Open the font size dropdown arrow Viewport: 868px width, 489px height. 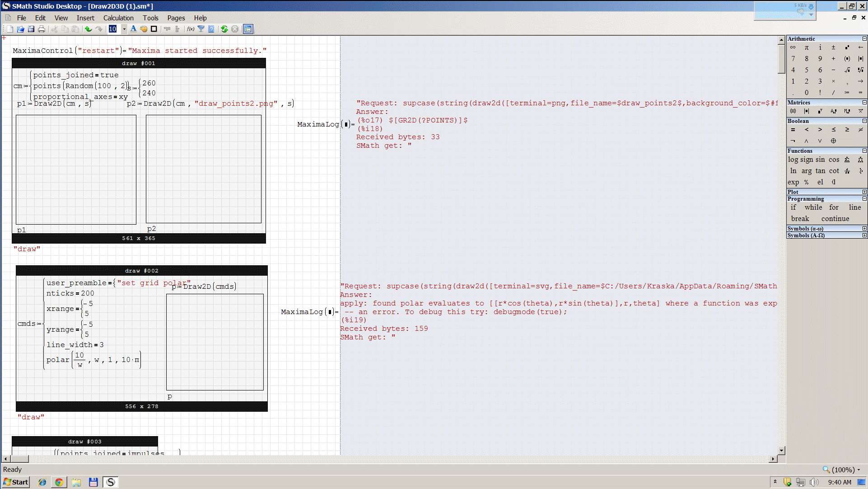(x=124, y=29)
